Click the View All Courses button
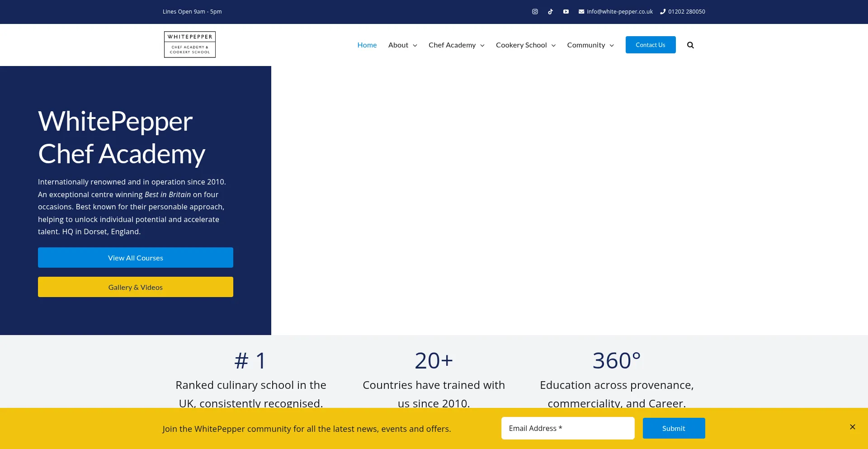Image resolution: width=868 pixels, height=449 pixels. 136,258
